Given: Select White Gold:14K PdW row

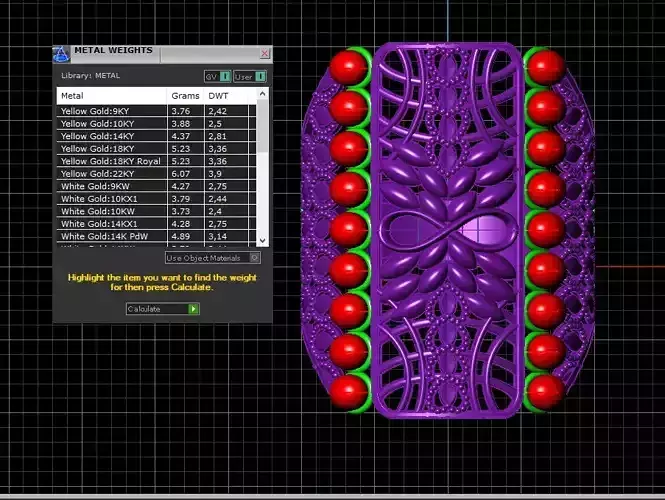Looking at the screenshot, I should 156,236.
